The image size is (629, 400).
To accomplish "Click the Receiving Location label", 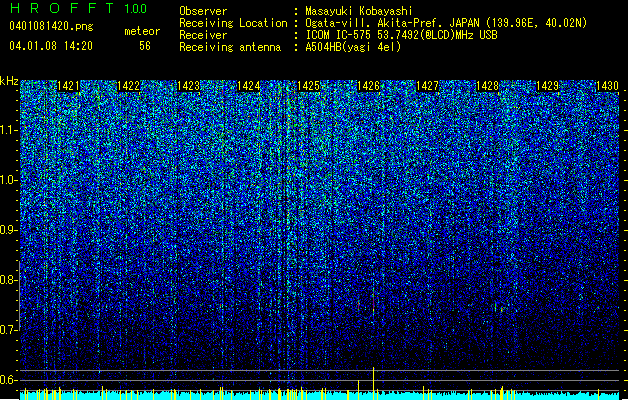I will (233, 23).
